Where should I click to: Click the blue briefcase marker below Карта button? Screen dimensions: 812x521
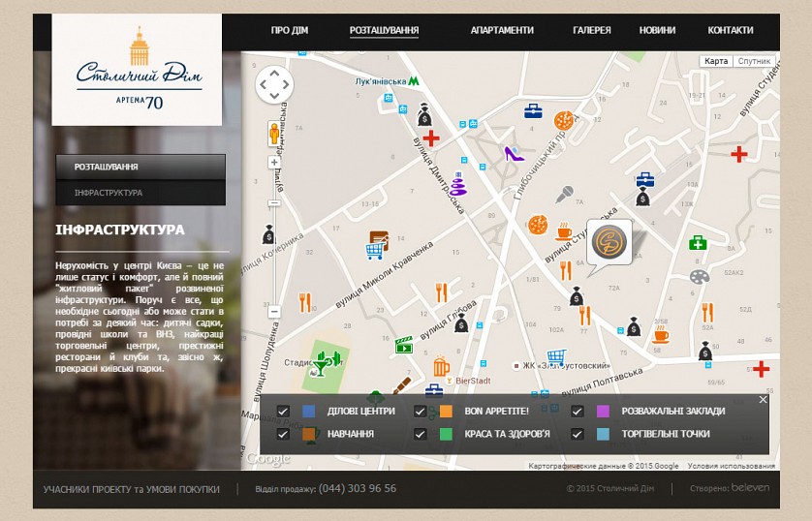click(x=533, y=110)
